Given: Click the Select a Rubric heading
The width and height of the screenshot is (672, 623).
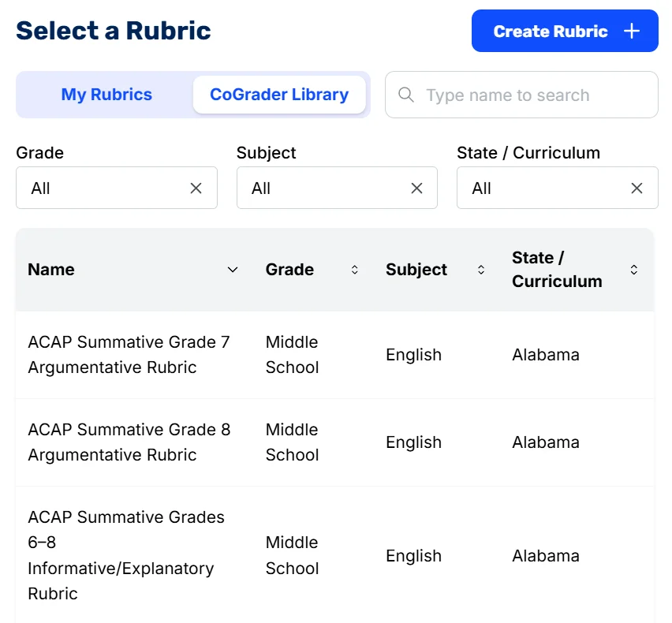Looking at the screenshot, I should tap(113, 31).
